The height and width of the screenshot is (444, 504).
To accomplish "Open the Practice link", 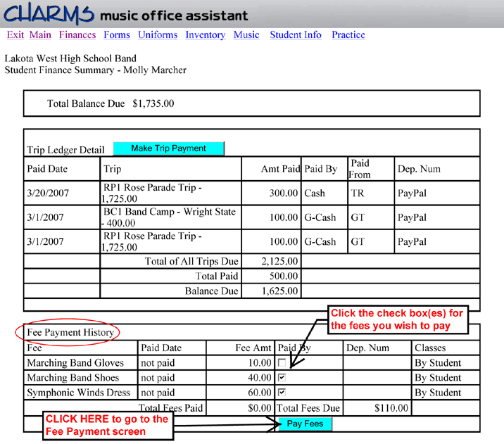I will point(348,34).
